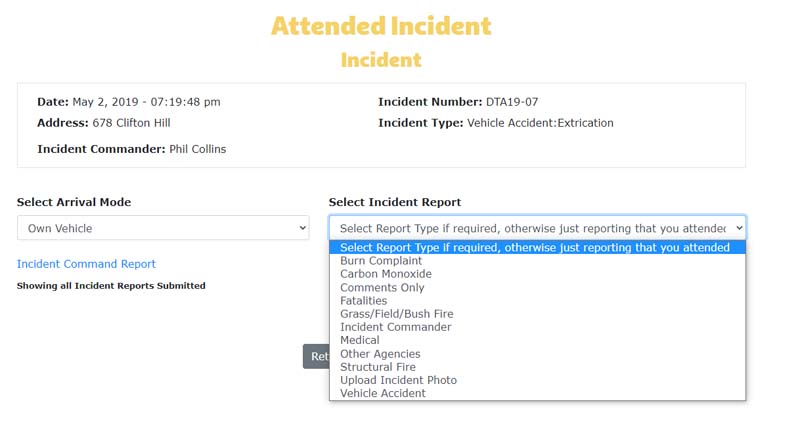This screenshot has height=441, width=800.
Task: Pick Comments Only option
Action: [382, 288]
